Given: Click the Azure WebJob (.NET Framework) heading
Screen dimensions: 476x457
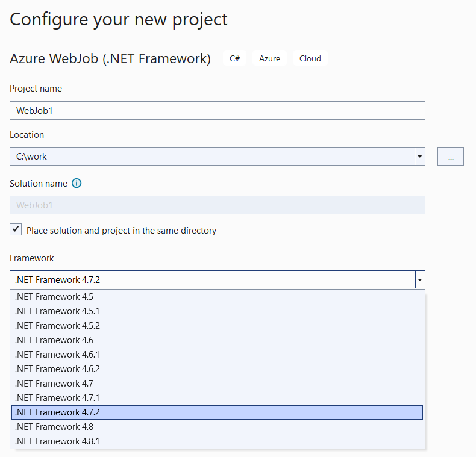Looking at the screenshot, I should [110, 58].
